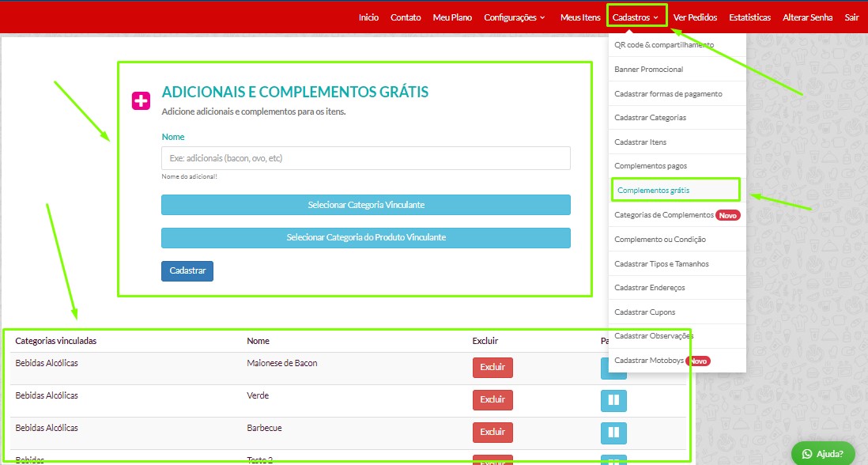Delete Maionese de Bacon with Excluir
Viewport: 868px width, 465px height.
492,368
